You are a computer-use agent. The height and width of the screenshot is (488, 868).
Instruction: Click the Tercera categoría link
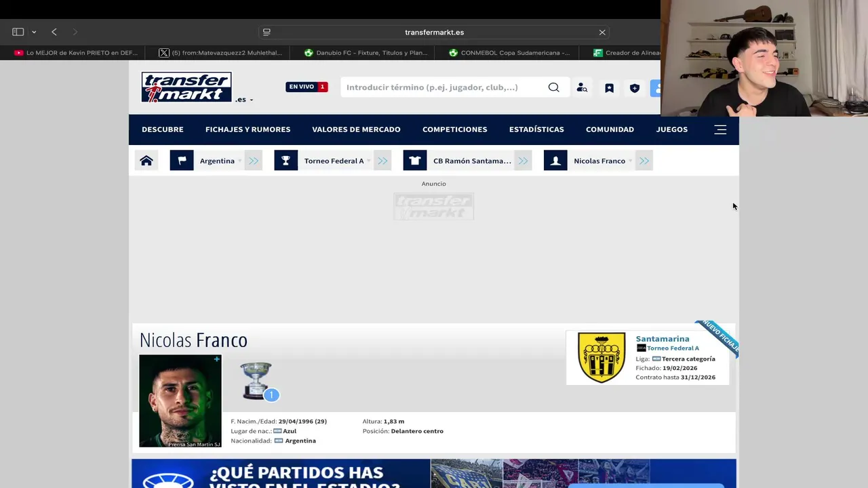[x=688, y=359]
